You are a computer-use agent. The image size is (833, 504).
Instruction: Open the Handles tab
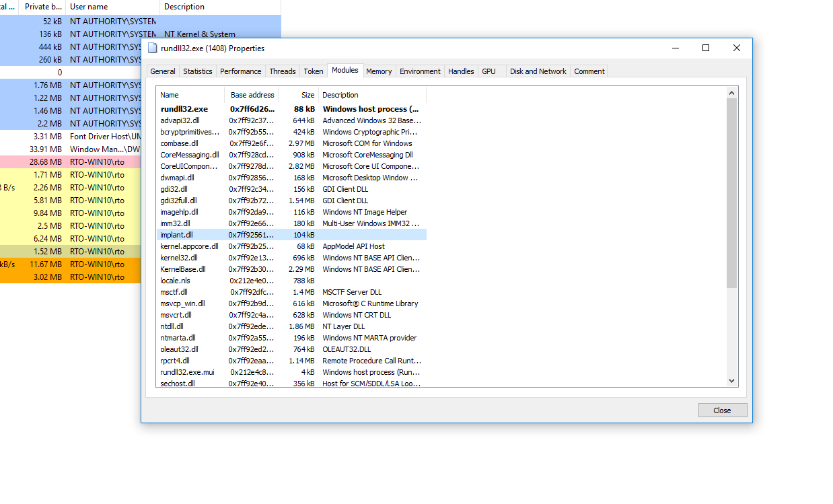(x=461, y=71)
